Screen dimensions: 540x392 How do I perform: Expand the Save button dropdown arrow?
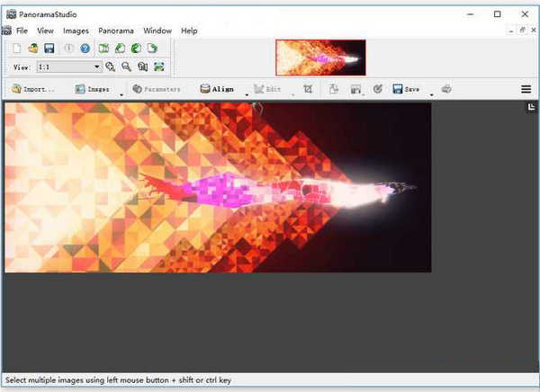[x=431, y=94]
